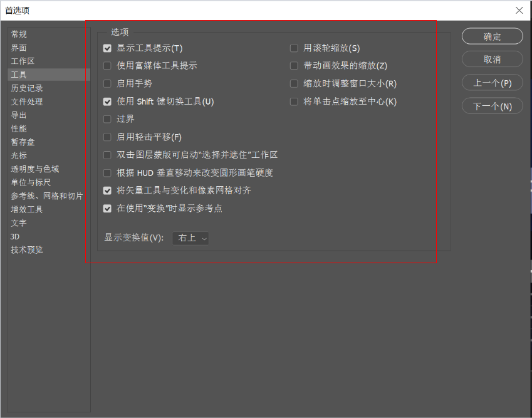Close the 首选项 dialog window
Image resolution: width=532 pixels, height=418 pixels.
click(519, 10)
